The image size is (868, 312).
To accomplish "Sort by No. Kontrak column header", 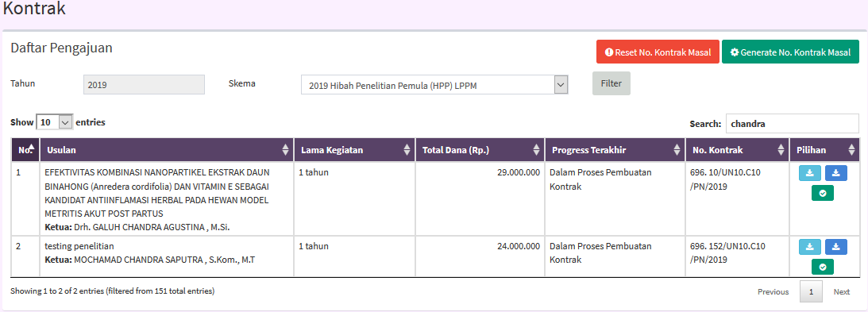I will point(737,150).
